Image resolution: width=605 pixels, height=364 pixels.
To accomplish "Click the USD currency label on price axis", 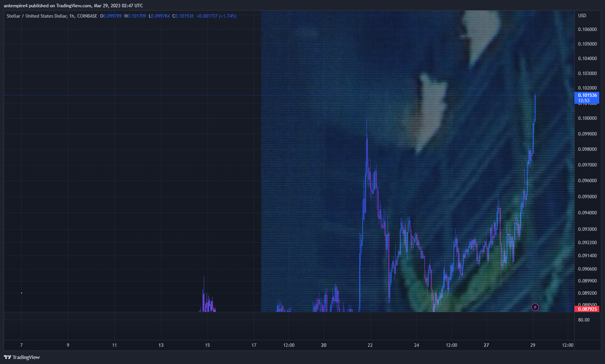I will pyautogui.click(x=582, y=16).
